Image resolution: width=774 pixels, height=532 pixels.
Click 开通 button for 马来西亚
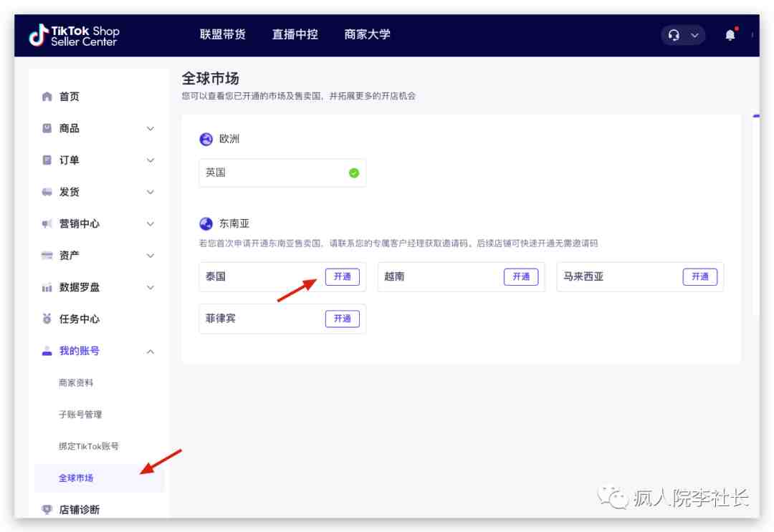[700, 276]
